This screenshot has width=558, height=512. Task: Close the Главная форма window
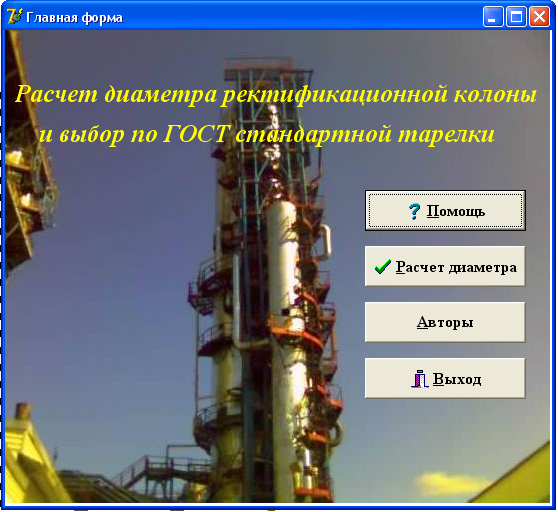point(539,16)
